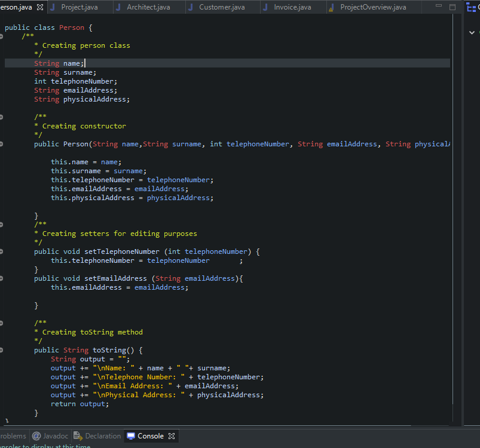Close the Person.java editor tab
480x448 pixels.
[x=40, y=7]
